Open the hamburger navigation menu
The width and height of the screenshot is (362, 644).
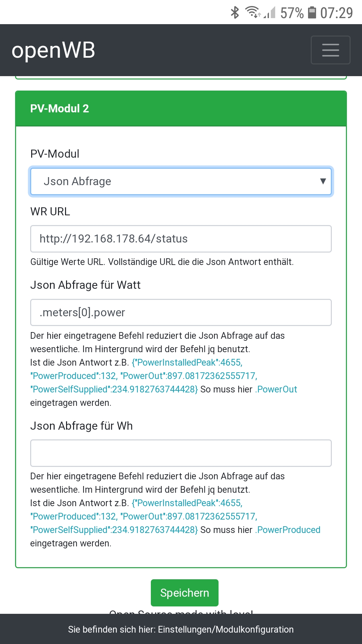click(330, 50)
